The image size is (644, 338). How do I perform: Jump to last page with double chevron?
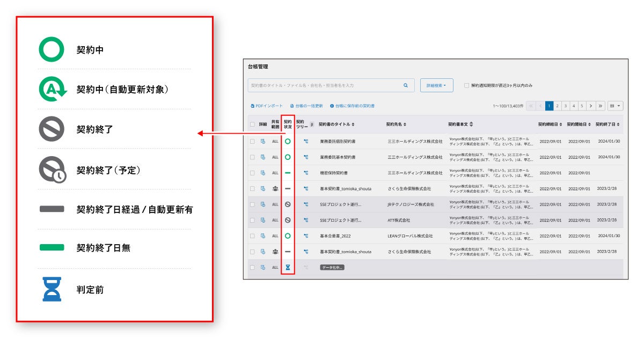coord(601,106)
